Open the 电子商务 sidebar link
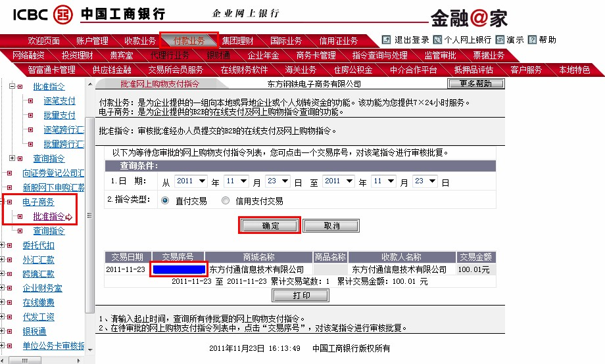The width and height of the screenshot is (605, 364). click(38, 202)
